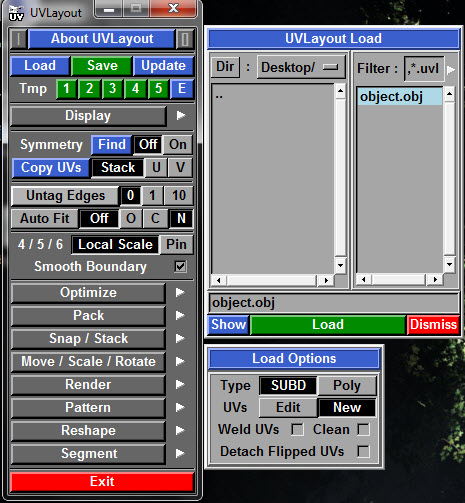The image size is (465, 503).
Task: Click the narrow left tab beside About UVLayout
Action: pos(19,39)
